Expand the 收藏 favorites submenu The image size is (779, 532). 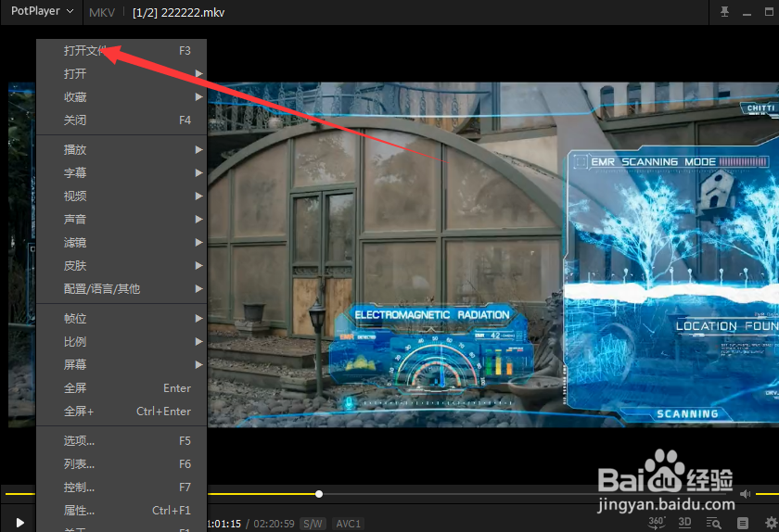(x=121, y=97)
